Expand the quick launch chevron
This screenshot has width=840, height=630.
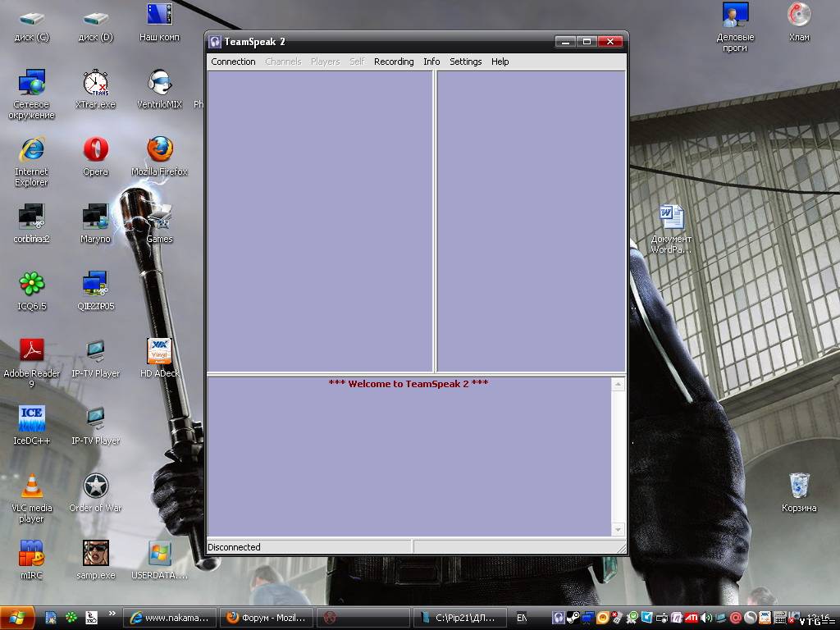(x=112, y=613)
